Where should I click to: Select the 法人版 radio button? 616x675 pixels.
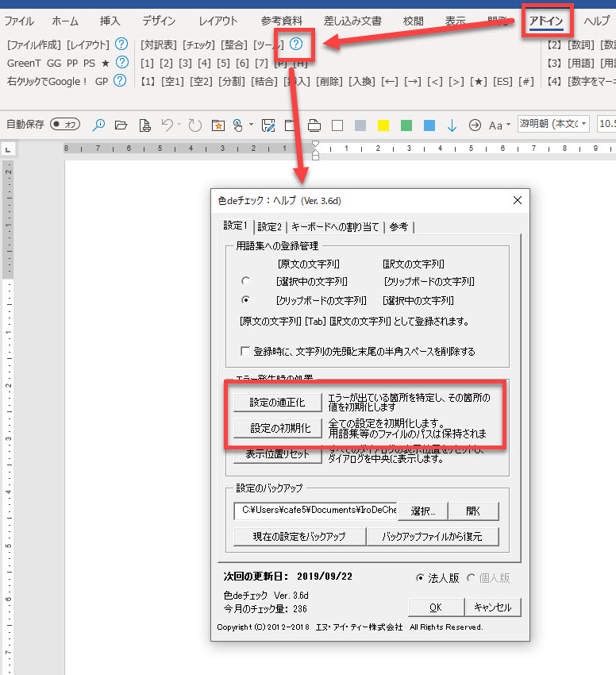(421, 578)
